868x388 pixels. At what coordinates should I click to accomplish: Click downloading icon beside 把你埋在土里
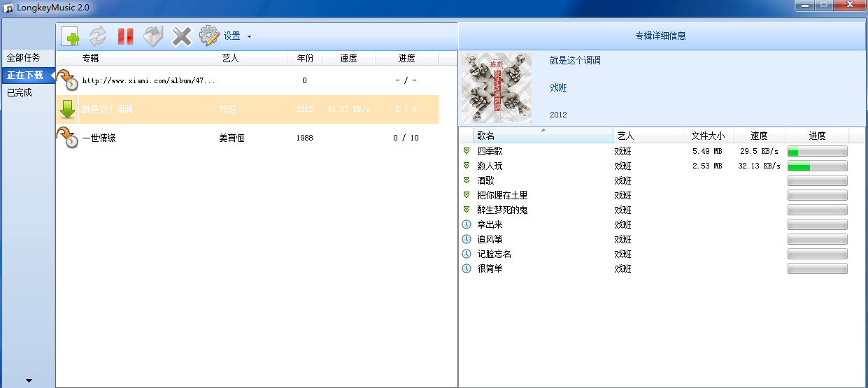(467, 194)
